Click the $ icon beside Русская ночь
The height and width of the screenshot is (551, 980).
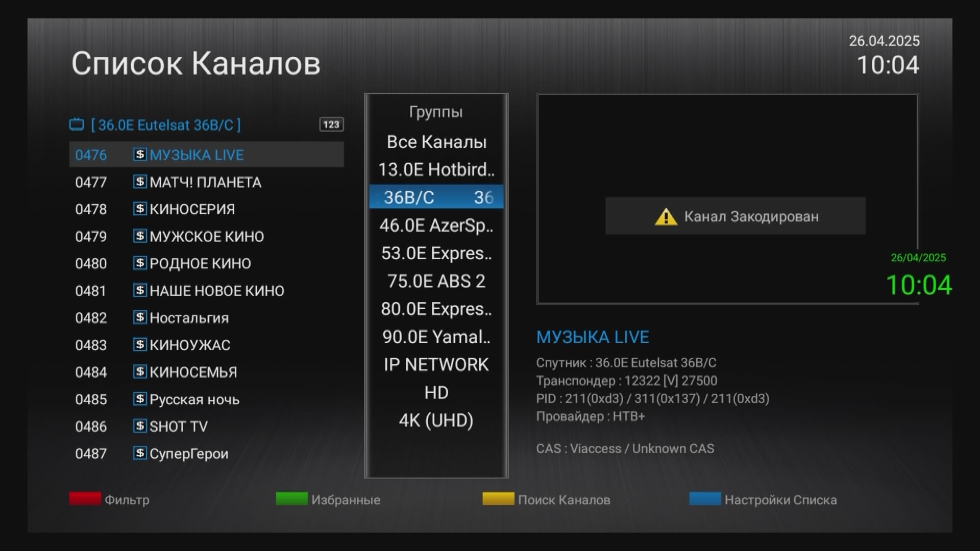click(x=140, y=398)
